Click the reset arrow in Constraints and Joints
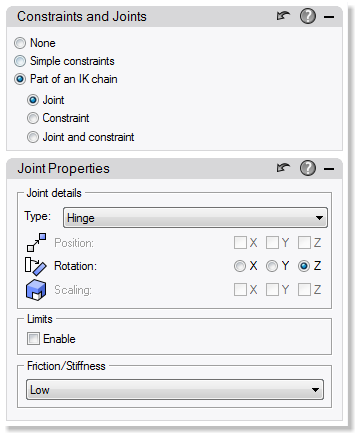360x438 pixels. [283, 16]
